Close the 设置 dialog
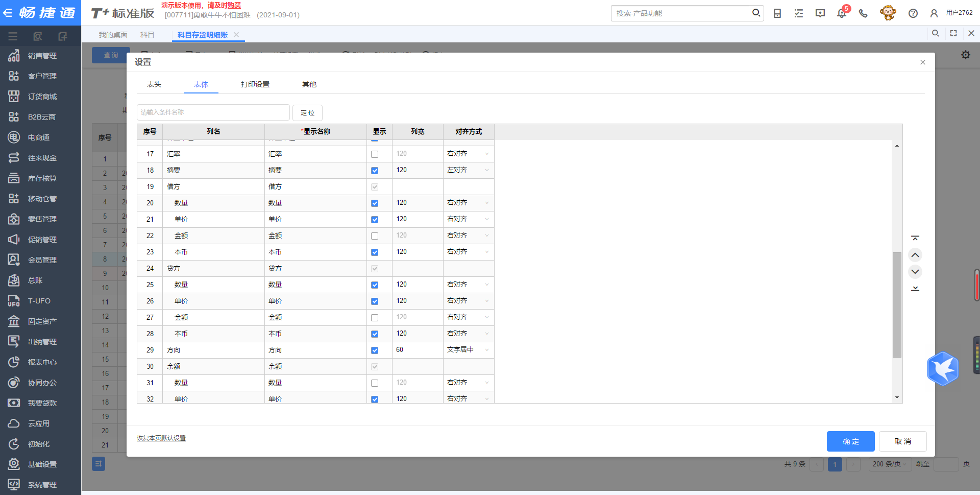980x495 pixels. coord(923,62)
